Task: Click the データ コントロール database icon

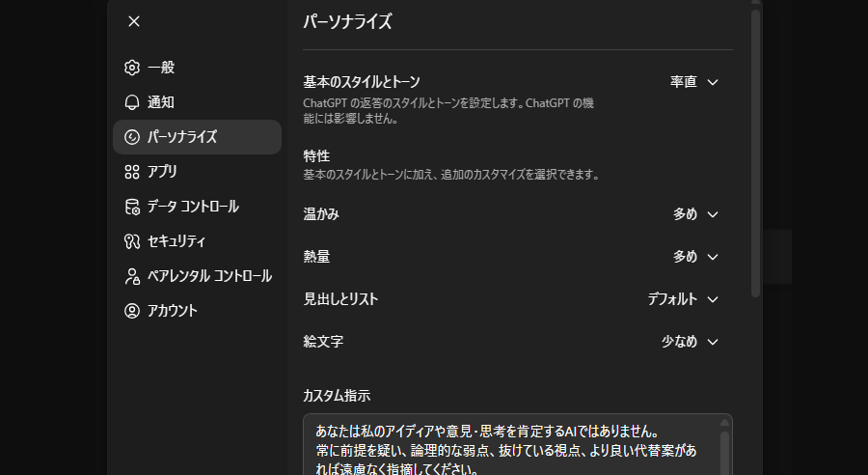Action: pyautogui.click(x=132, y=207)
